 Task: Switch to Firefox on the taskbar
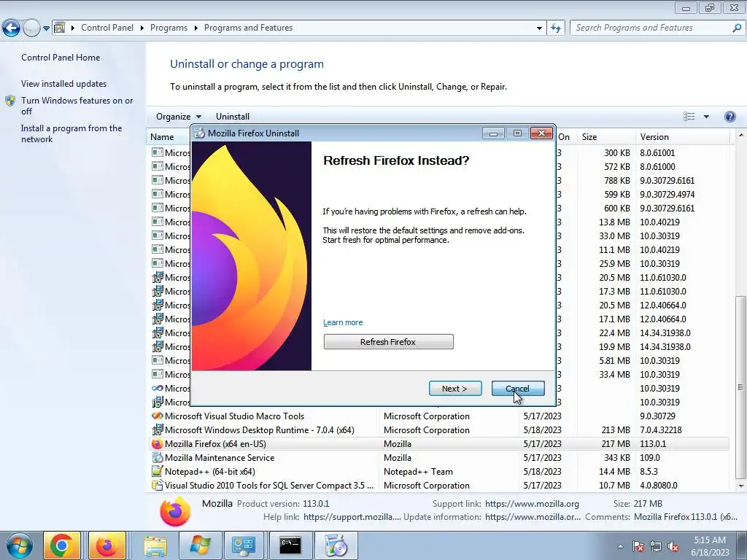pos(107,545)
